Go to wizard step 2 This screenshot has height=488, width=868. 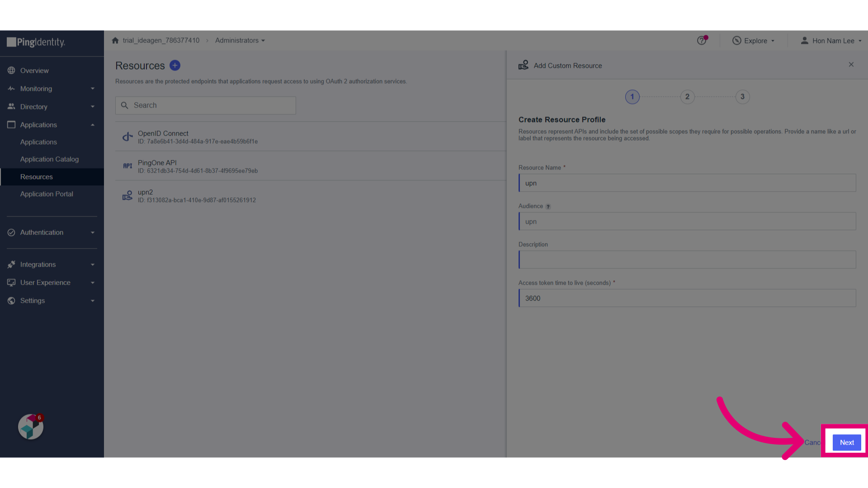pos(688,97)
